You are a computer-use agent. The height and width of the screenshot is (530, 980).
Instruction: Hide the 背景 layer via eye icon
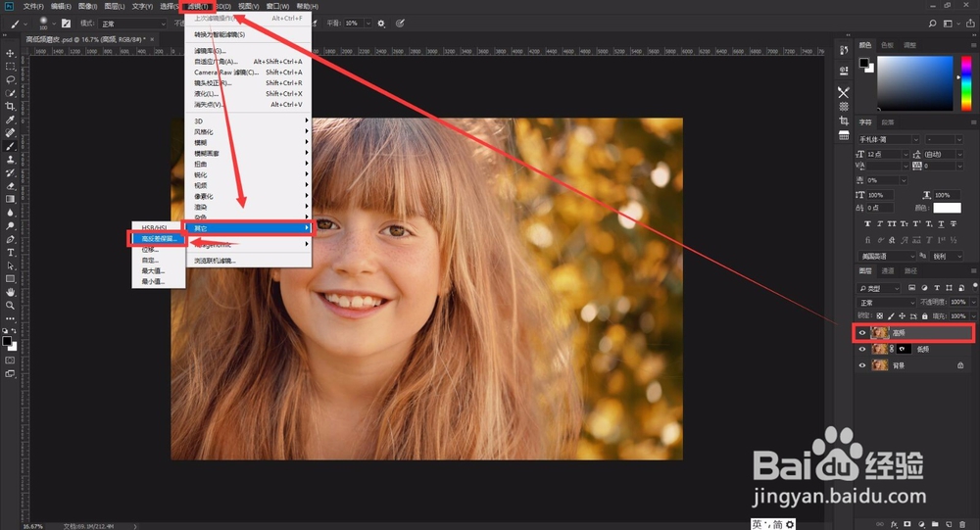862,365
